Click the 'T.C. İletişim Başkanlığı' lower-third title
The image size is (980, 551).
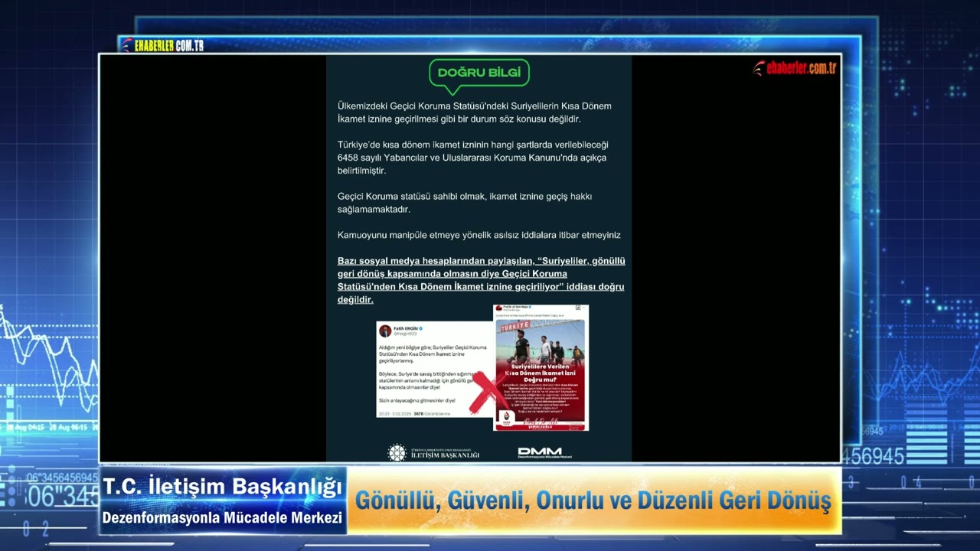223,487
